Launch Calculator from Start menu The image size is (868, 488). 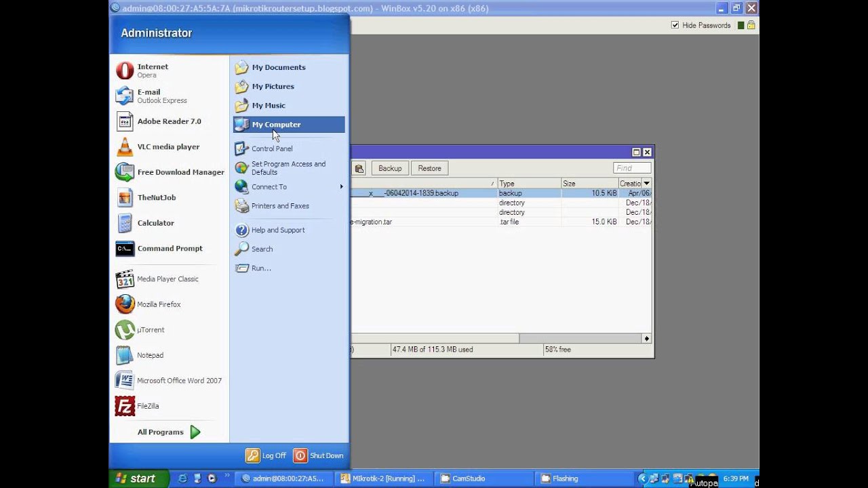170,223
